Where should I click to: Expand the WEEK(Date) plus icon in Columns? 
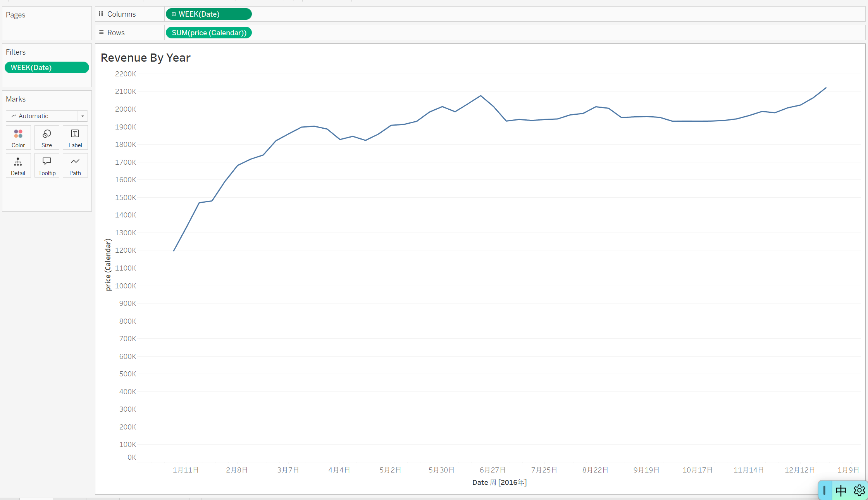click(x=174, y=14)
